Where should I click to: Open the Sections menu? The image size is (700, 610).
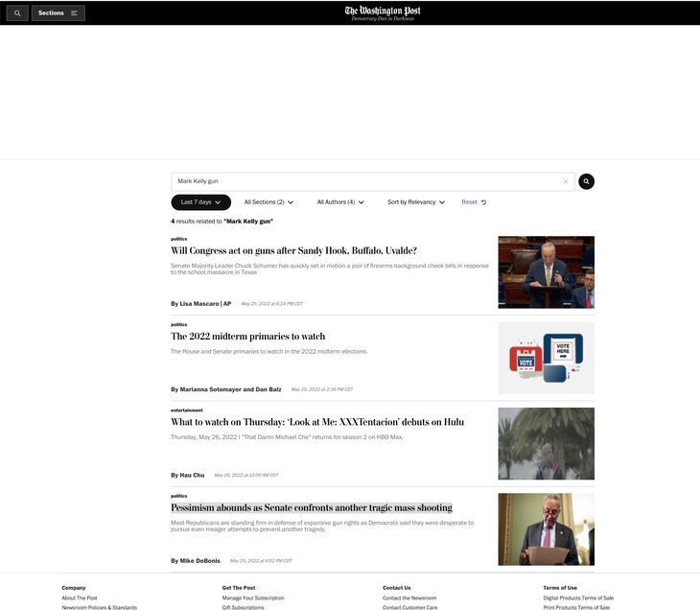[58, 13]
